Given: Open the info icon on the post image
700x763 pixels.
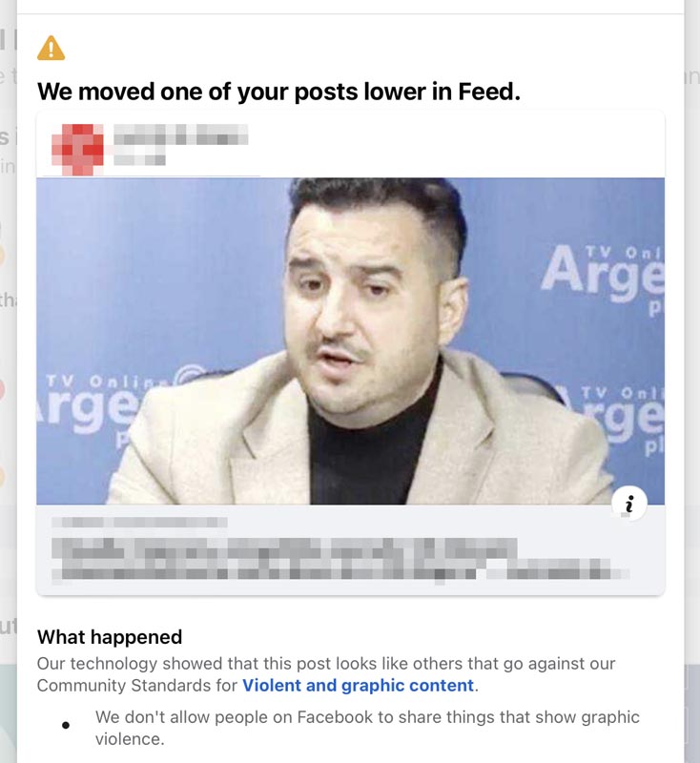Looking at the screenshot, I should coord(629,504).
